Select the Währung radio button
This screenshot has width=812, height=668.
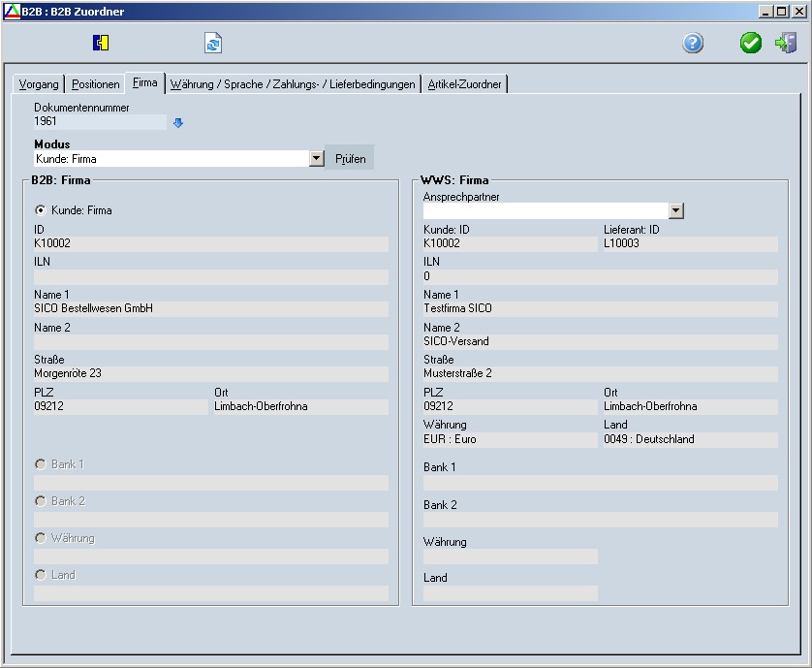point(41,538)
